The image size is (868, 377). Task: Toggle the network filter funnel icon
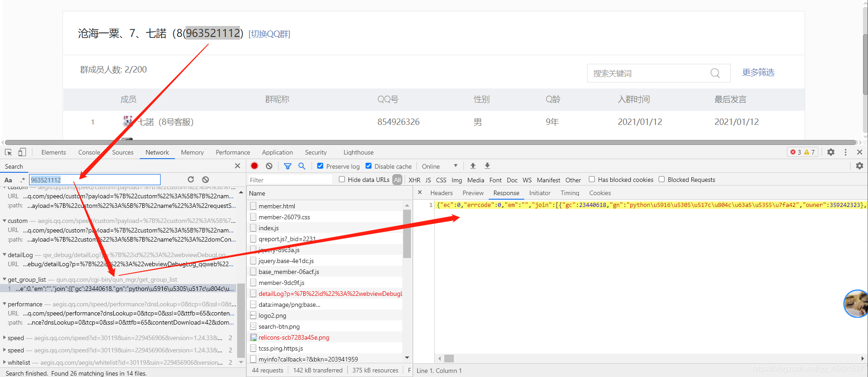tap(288, 166)
